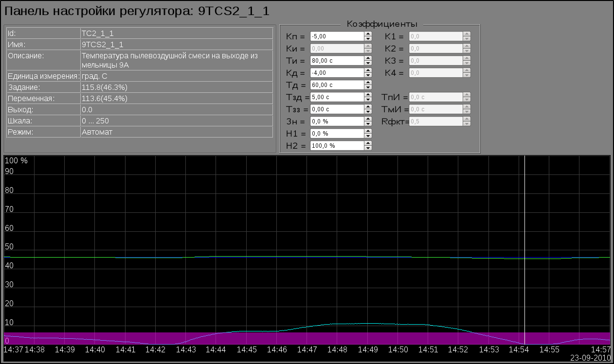Raise the Зн percentage with up arrow
The width and height of the screenshot is (614, 364).
click(x=368, y=119)
